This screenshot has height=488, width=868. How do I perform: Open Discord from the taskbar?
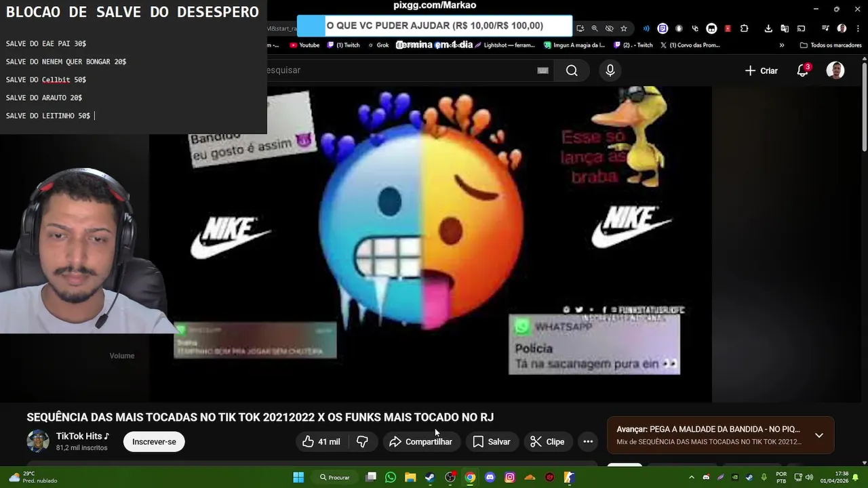pyautogui.click(x=490, y=477)
